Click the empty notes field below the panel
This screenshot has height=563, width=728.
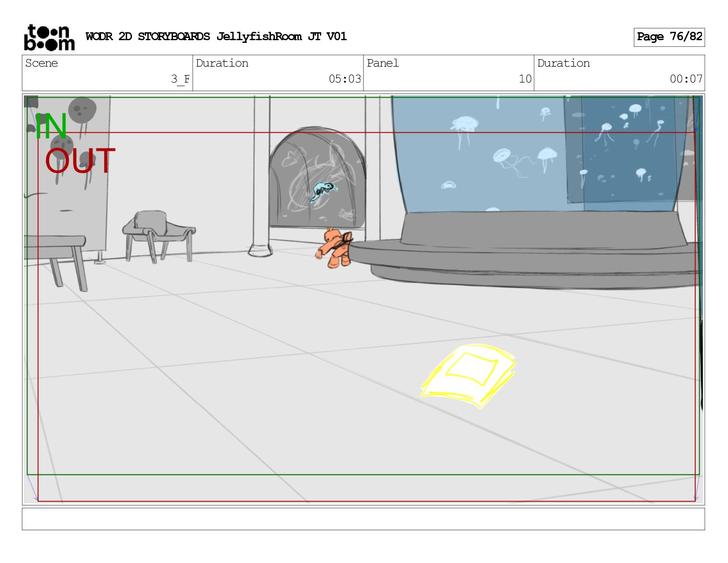363,519
